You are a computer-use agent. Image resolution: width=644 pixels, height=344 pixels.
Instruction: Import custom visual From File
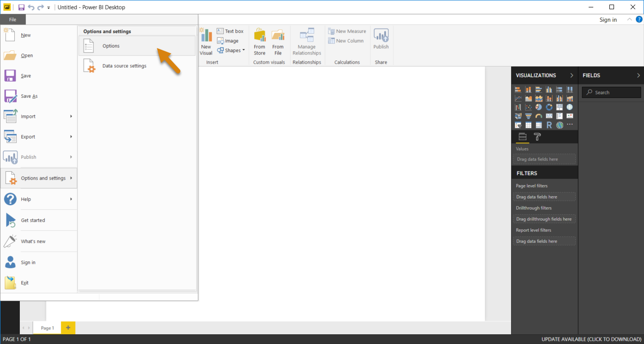278,42
